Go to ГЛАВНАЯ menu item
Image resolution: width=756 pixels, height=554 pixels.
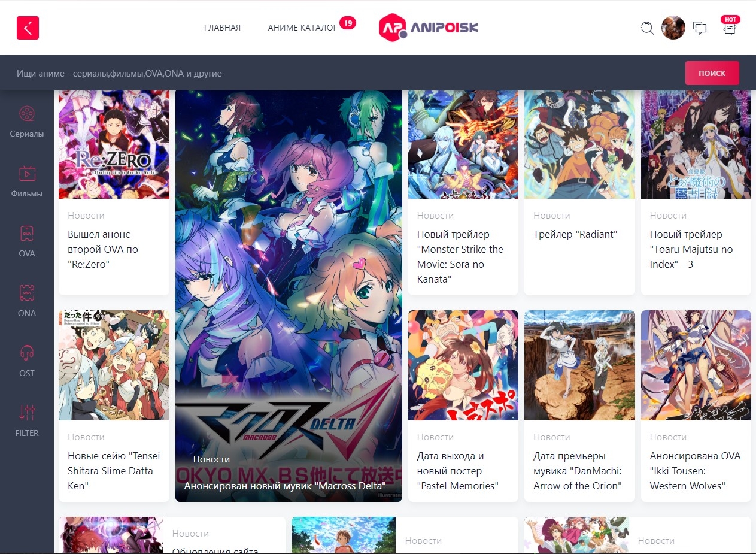click(x=222, y=28)
